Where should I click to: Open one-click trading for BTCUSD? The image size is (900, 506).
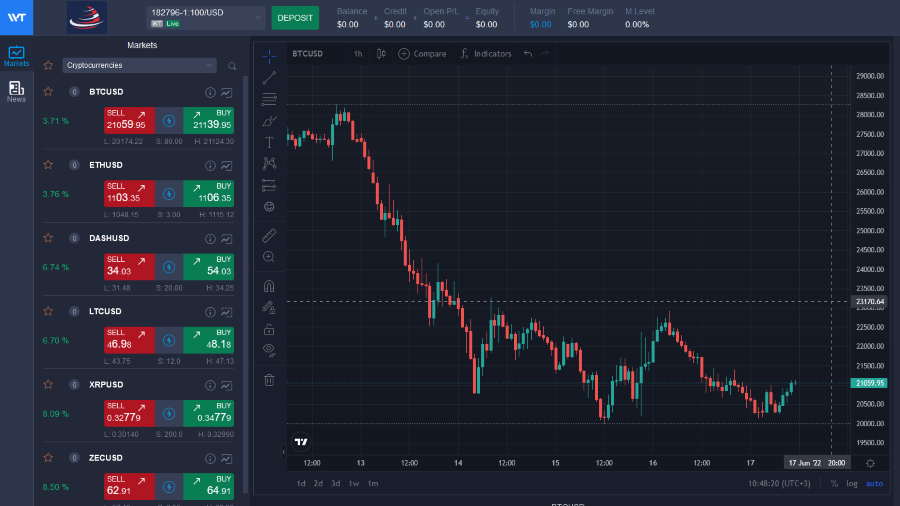tap(169, 120)
